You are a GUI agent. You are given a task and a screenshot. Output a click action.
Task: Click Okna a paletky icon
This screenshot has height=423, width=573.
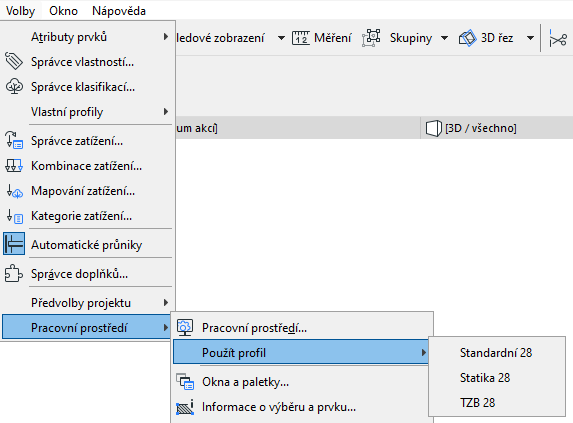point(185,382)
